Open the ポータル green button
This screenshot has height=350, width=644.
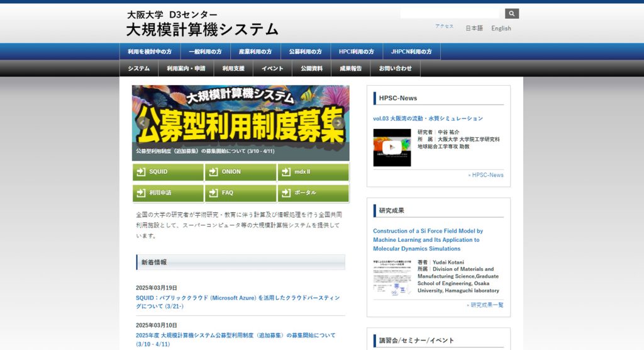(x=313, y=193)
